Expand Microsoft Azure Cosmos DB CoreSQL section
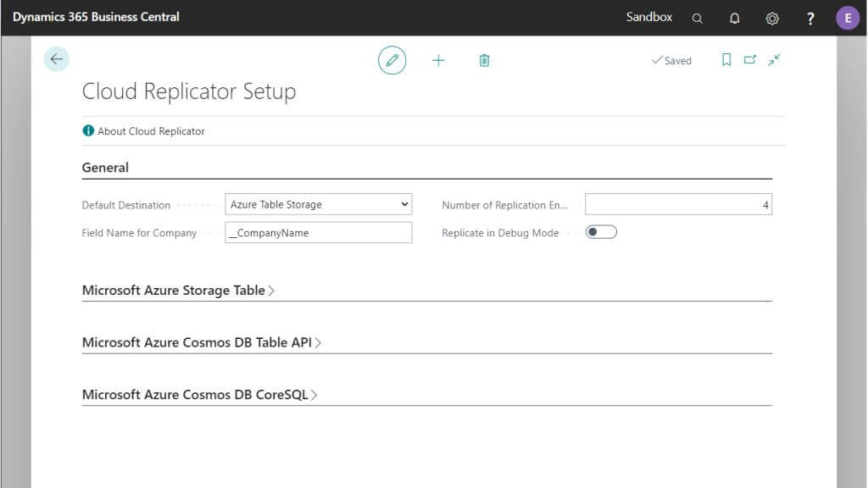This screenshot has width=868, height=488. click(199, 395)
